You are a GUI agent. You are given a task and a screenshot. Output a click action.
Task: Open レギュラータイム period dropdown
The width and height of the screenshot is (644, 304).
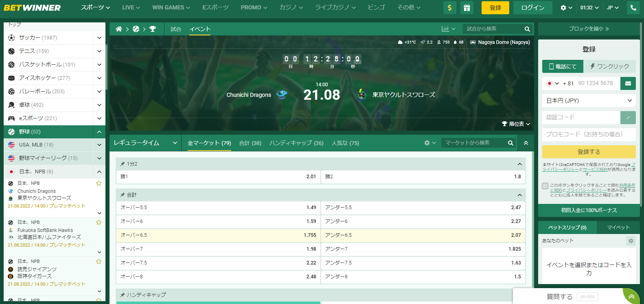[x=145, y=143]
